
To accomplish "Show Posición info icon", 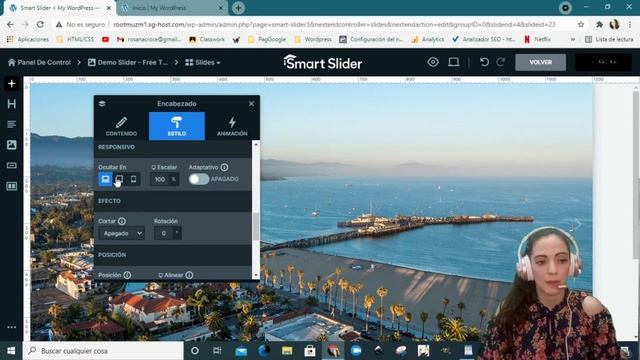I will pos(127,275).
